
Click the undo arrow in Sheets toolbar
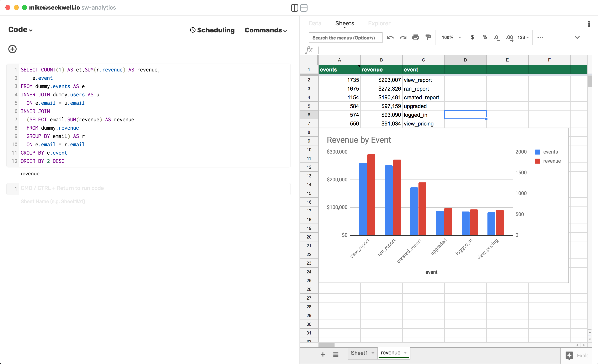(x=390, y=37)
